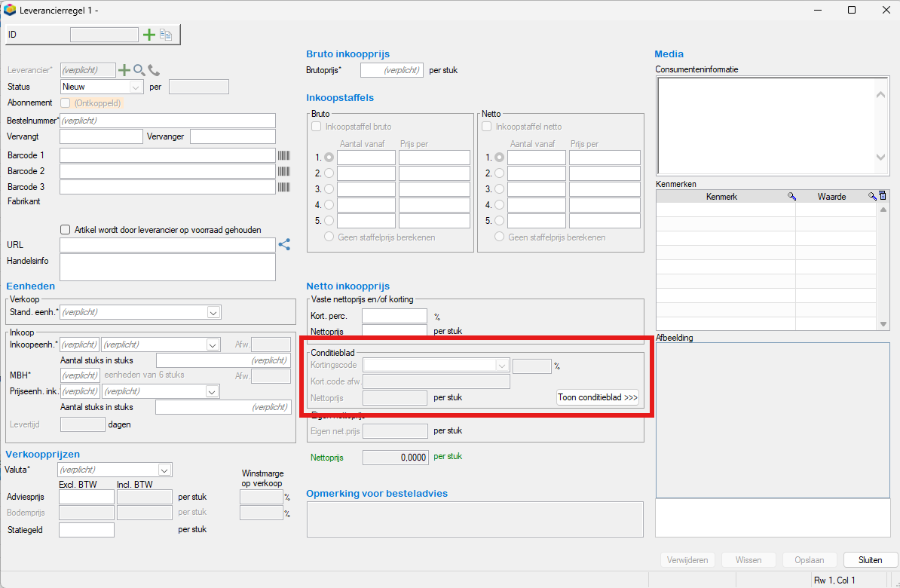Search Leverancier with magnifier icon
900x588 pixels.
(x=139, y=70)
